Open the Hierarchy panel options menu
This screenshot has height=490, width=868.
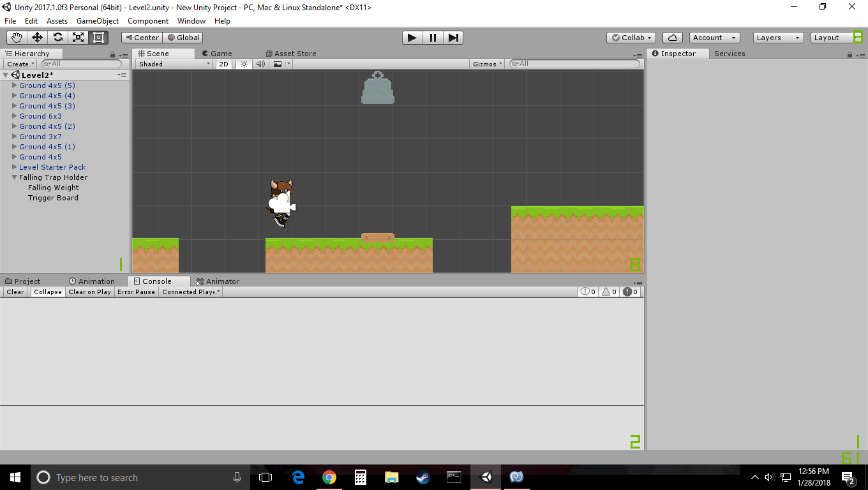click(123, 55)
